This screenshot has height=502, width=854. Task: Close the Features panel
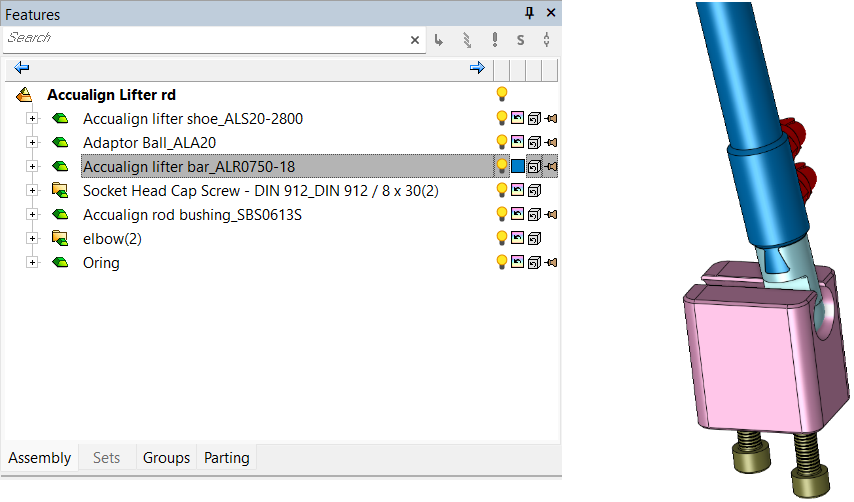point(551,13)
